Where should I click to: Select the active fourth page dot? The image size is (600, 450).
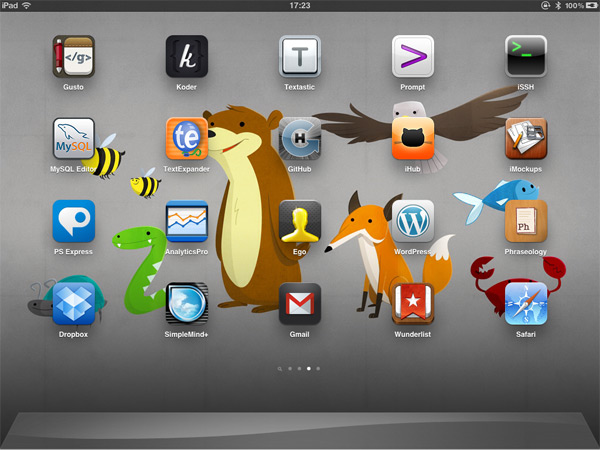[x=309, y=368]
